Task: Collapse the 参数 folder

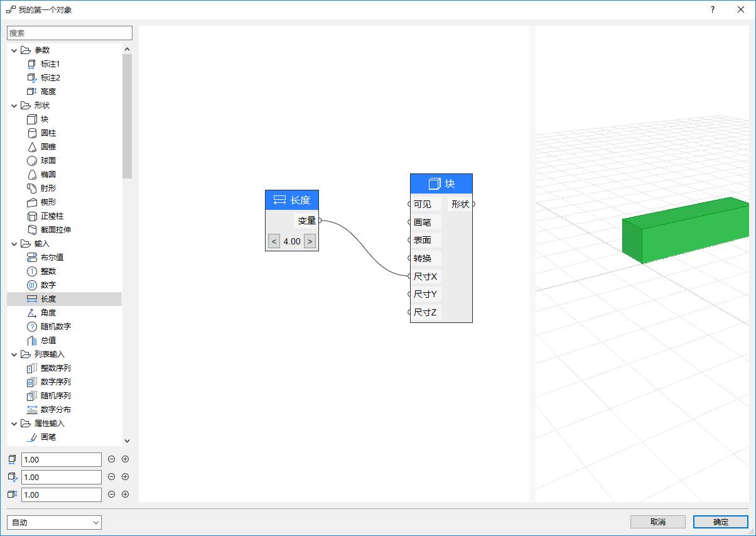Action: click(x=14, y=50)
